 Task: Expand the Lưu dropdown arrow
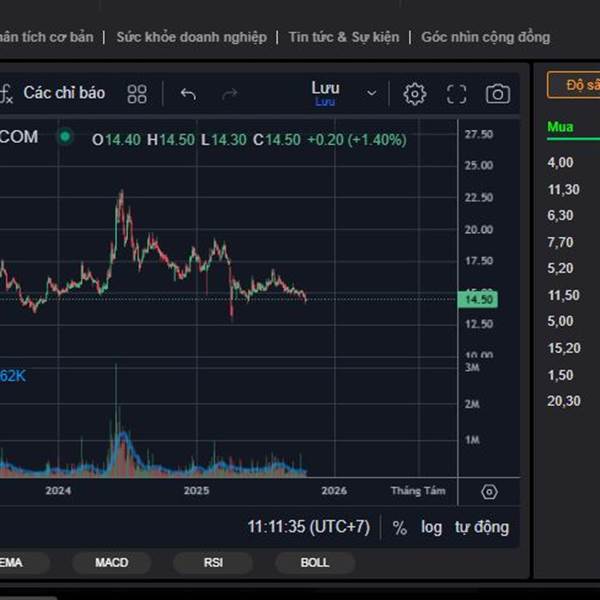(372, 93)
